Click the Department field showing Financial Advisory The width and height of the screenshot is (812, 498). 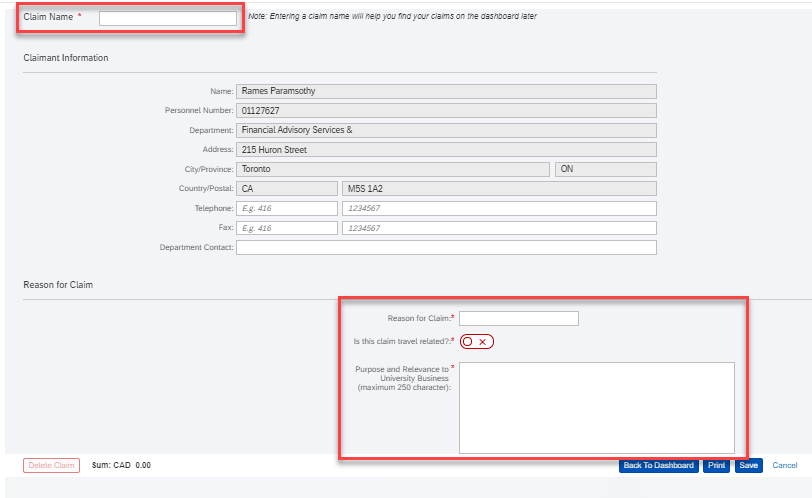[x=446, y=130]
